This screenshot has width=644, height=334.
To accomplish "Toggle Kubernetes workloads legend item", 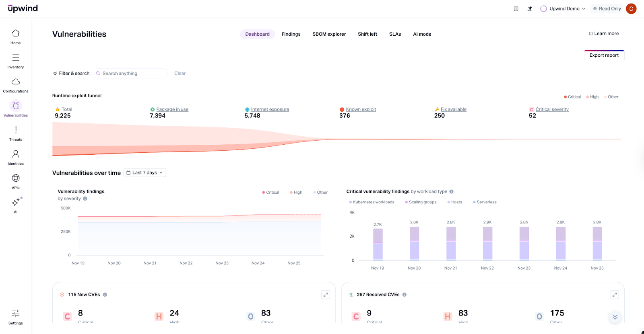I will [x=372, y=202].
